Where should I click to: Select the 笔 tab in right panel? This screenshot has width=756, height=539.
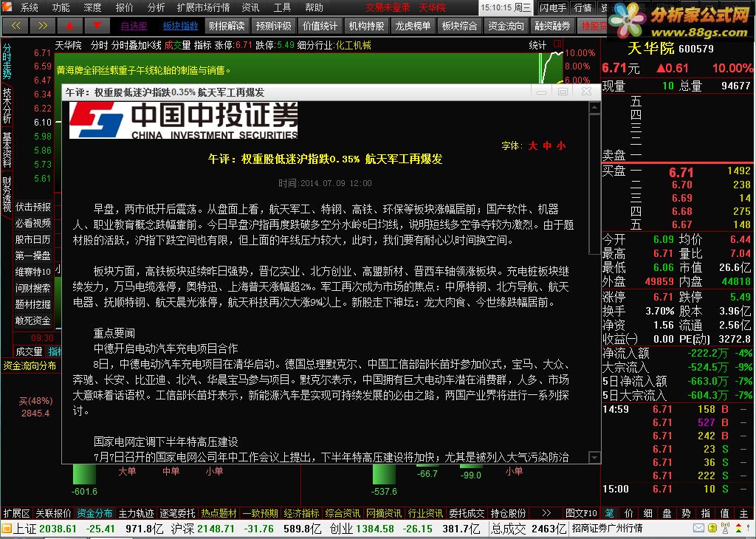click(x=609, y=513)
